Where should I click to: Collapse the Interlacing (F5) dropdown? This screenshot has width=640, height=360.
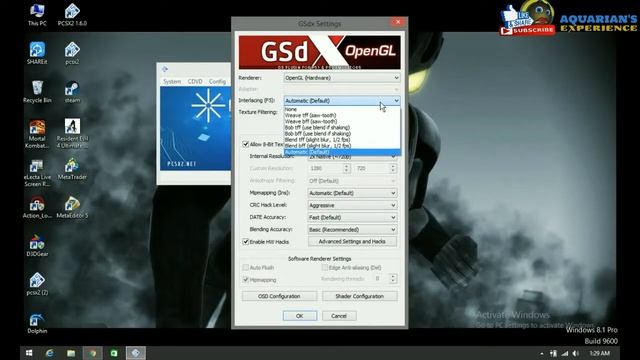pos(342,100)
